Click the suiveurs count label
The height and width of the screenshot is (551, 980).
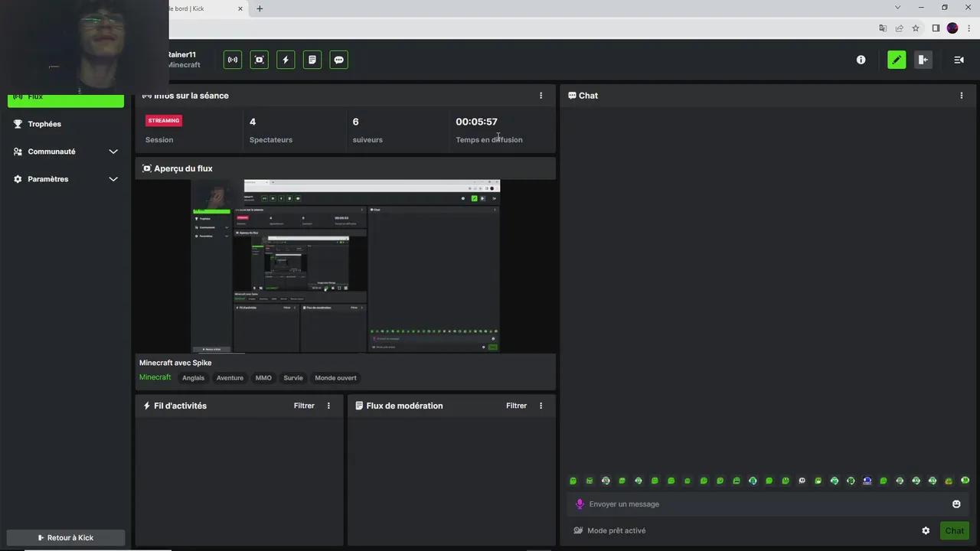[x=367, y=140]
